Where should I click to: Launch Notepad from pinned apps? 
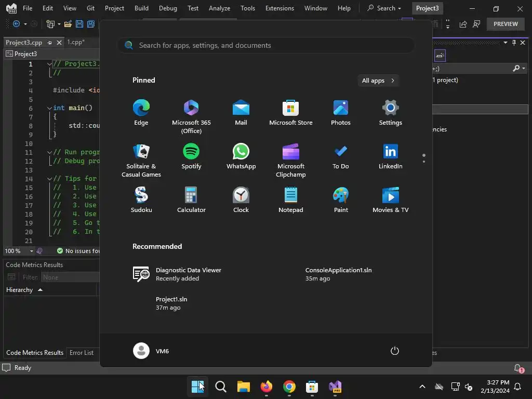point(291,200)
